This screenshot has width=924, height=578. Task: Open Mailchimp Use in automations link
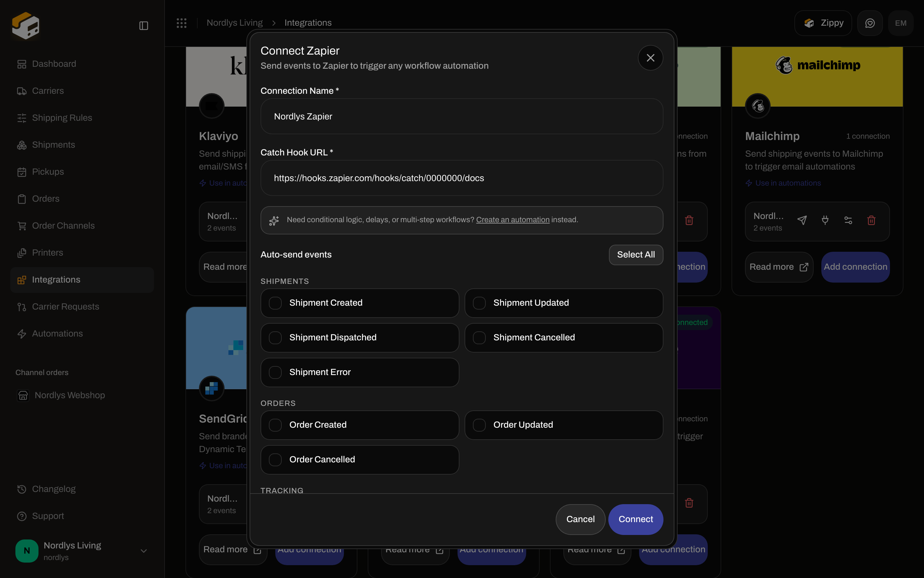click(783, 183)
